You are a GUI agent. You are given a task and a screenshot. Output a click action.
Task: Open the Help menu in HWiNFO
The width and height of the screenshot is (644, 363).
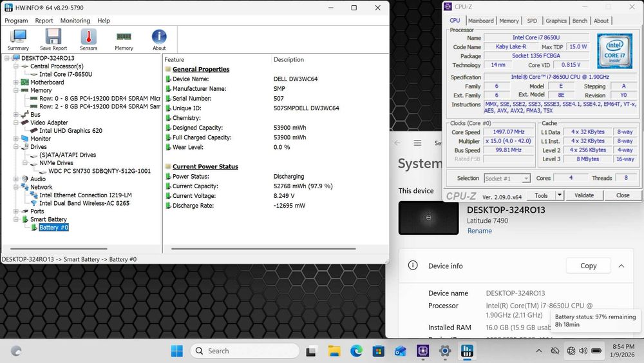pos(104,21)
